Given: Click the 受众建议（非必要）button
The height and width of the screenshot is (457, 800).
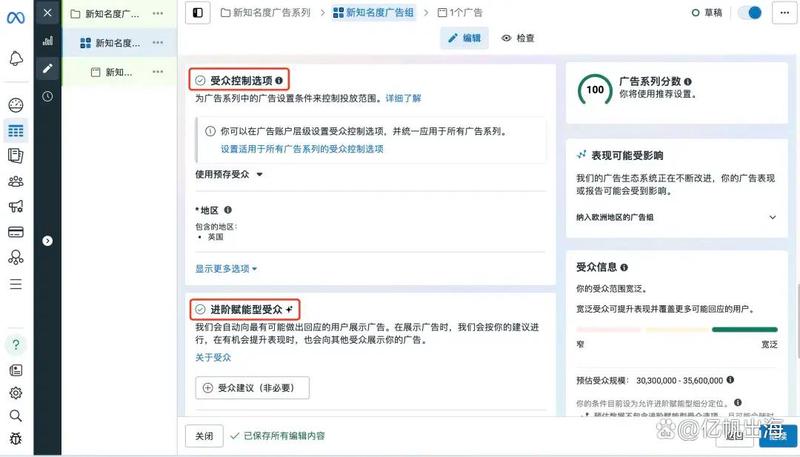Looking at the screenshot, I should [x=251, y=388].
